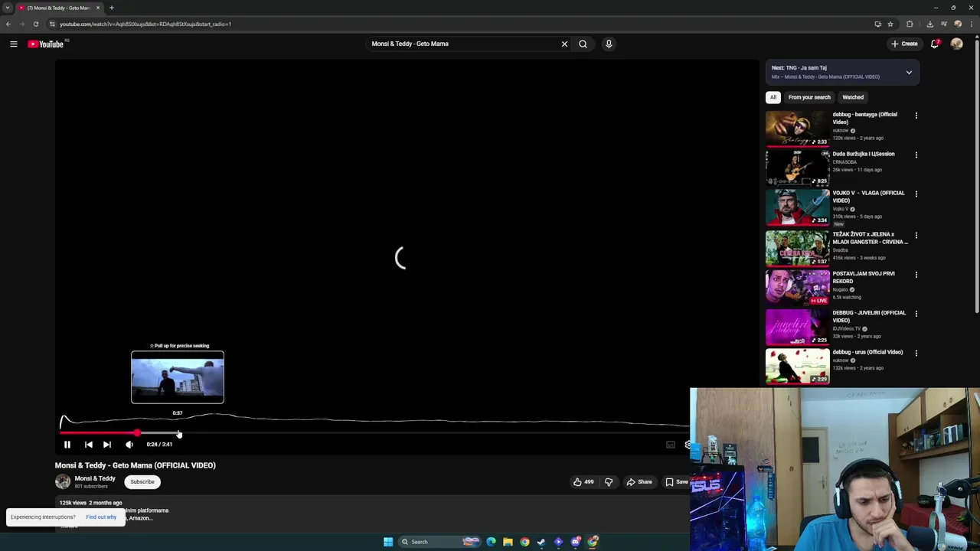The height and width of the screenshot is (551, 980).
Task: Mute the video with the volume icon
Action: pyautogui.click(x=129, y=445)
